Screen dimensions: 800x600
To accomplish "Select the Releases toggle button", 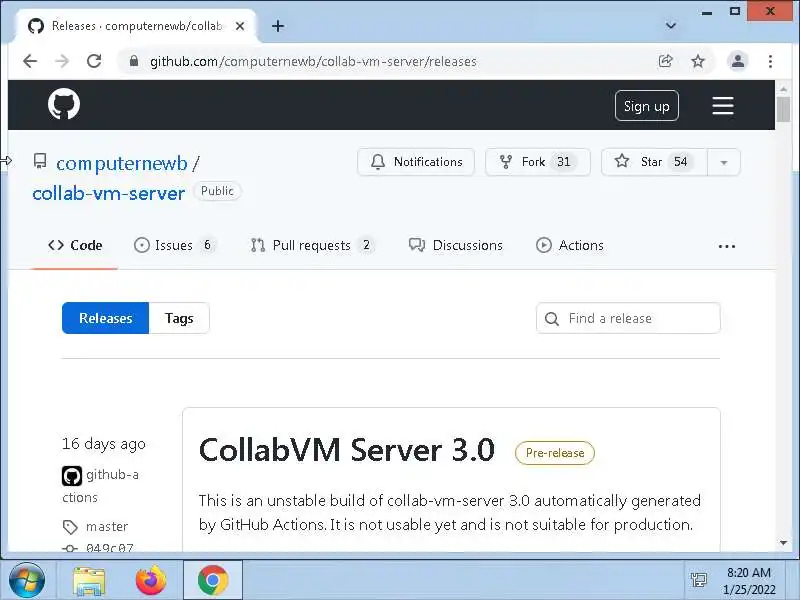I will [x=106, y=318].
